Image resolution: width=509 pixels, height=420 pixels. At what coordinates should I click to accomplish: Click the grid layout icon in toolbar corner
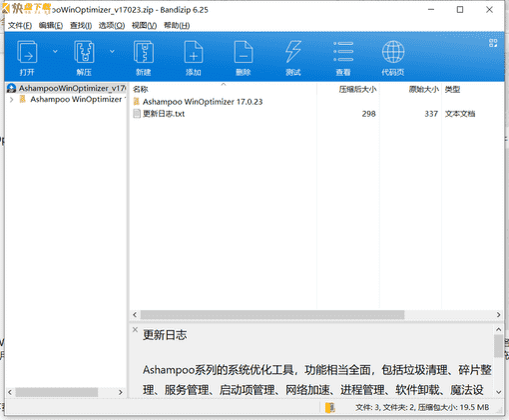493,43
